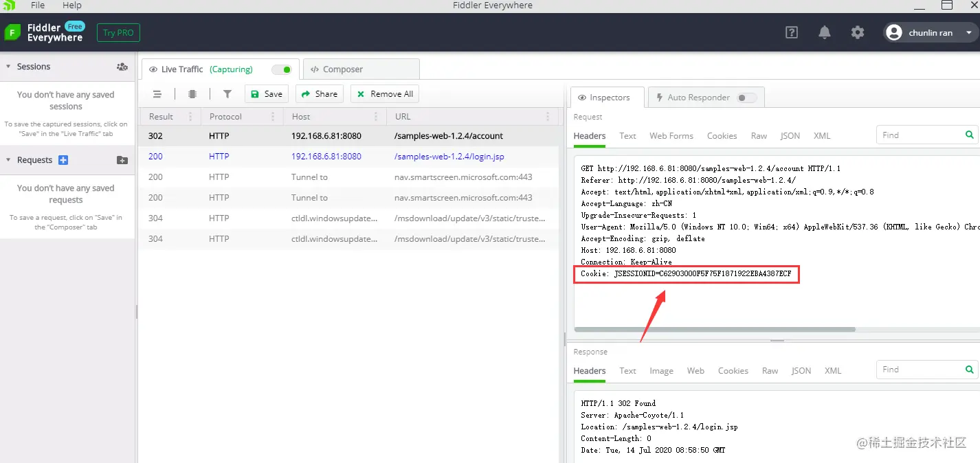
Task: Click the Remove All button
Action: [385, 94]
